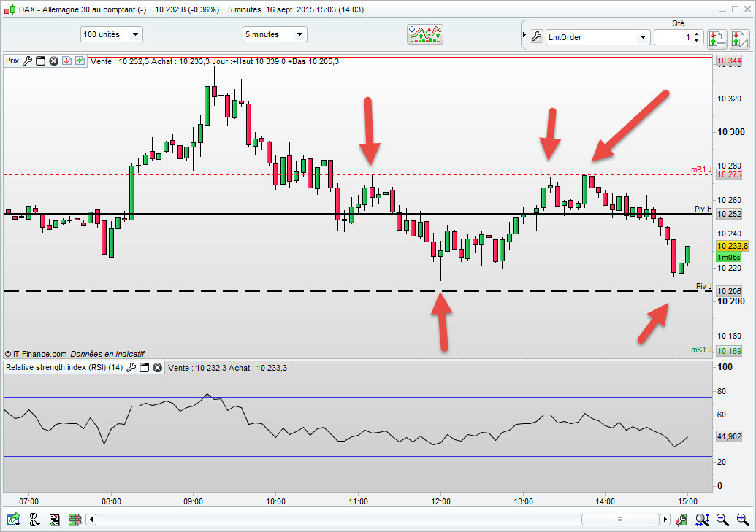The image size is (756, 532).
Task: Click the export chart icon with green arrow
Action: tap(13, 520)
